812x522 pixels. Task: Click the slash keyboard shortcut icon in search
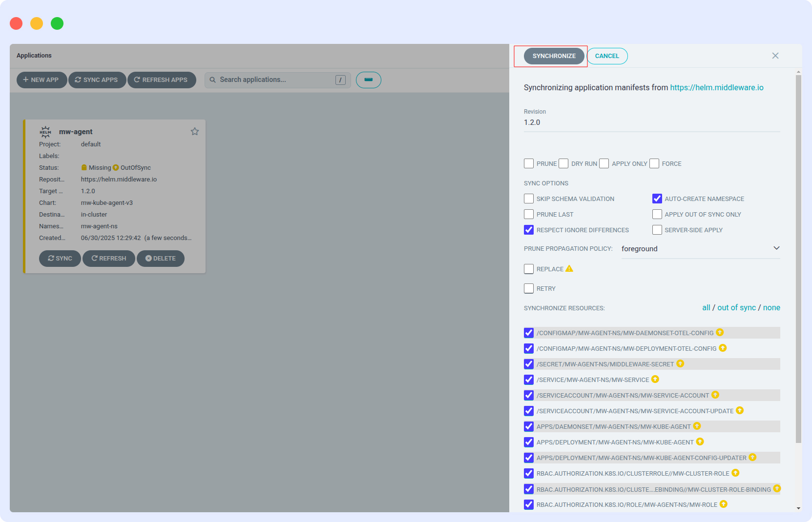(340, 80)
